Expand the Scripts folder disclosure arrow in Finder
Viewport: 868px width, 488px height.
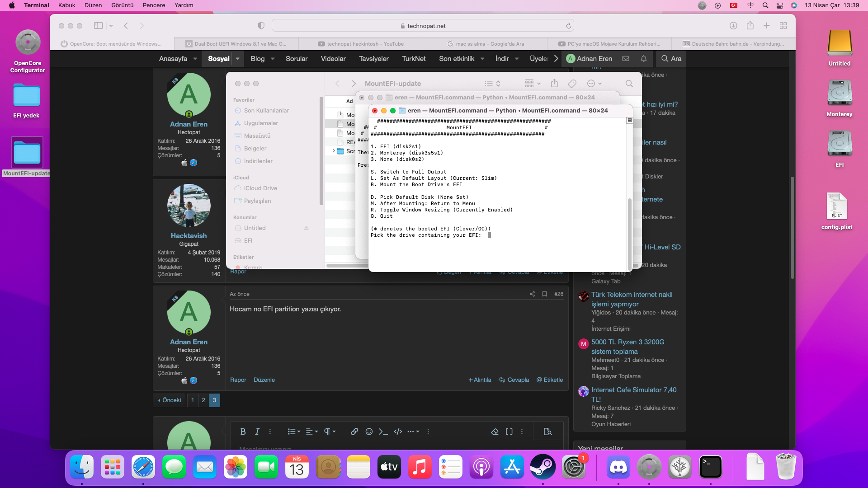[x=334, y=151]
